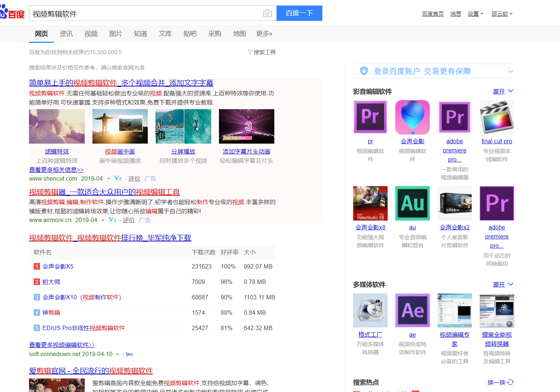Open the Ae After Effects icon

tap(412, 310)
